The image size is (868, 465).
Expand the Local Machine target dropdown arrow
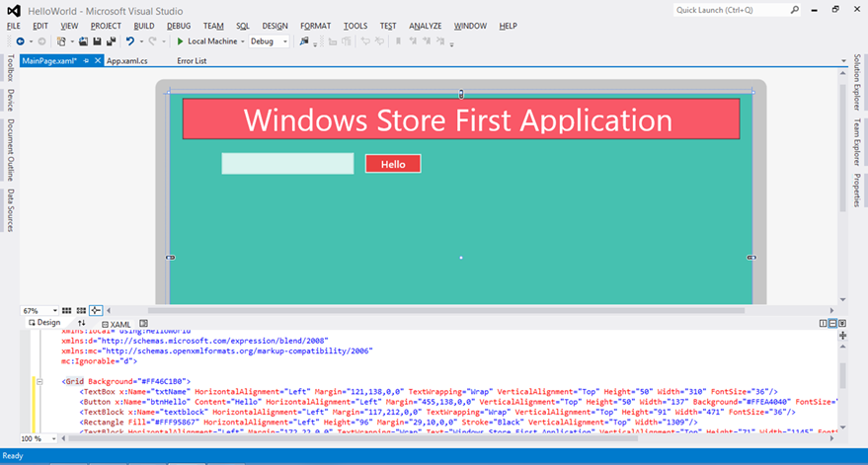pyautogui.click(x=243, y=41)
